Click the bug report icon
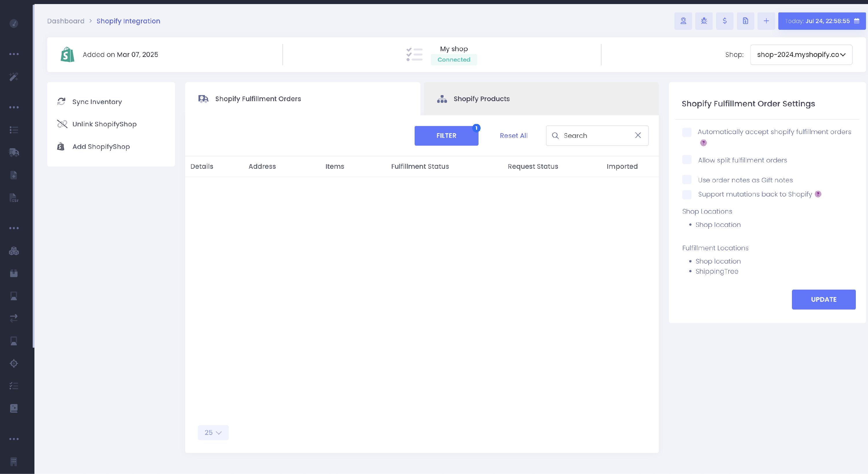The width and height of the screenshot is (868, 474). click(x=704, y=21)
